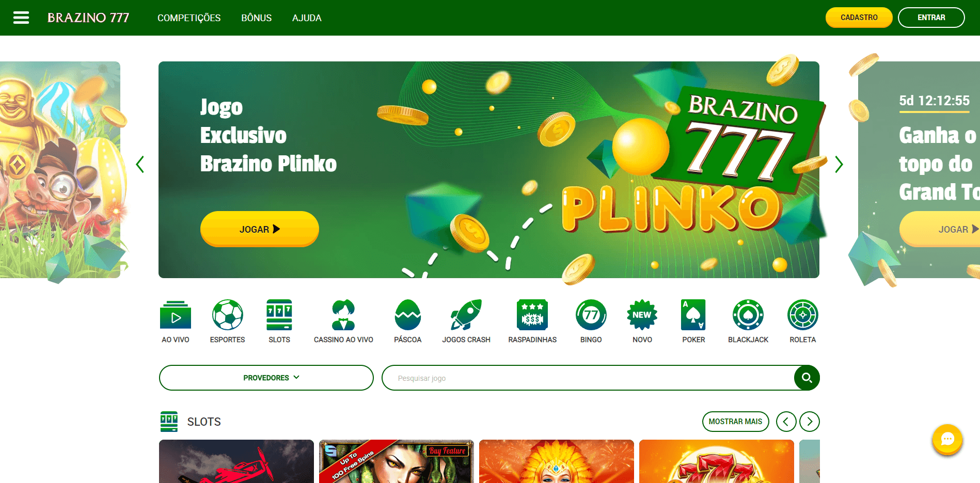Image resolution: width=980 pixels, height=483 pixels.
Task: Open the Jogos Crash rocket icon
Action: [x=466, y=315]
